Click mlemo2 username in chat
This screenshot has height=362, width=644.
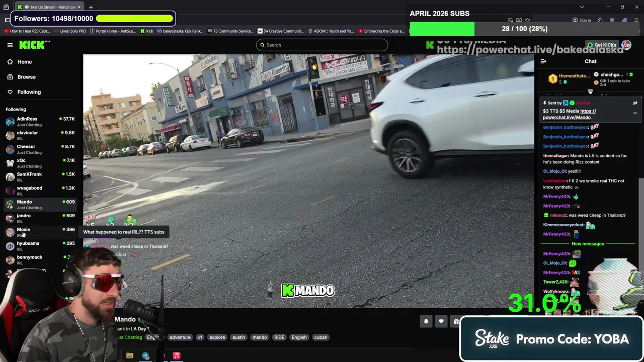pyautogui.click(x=558, y=215)
